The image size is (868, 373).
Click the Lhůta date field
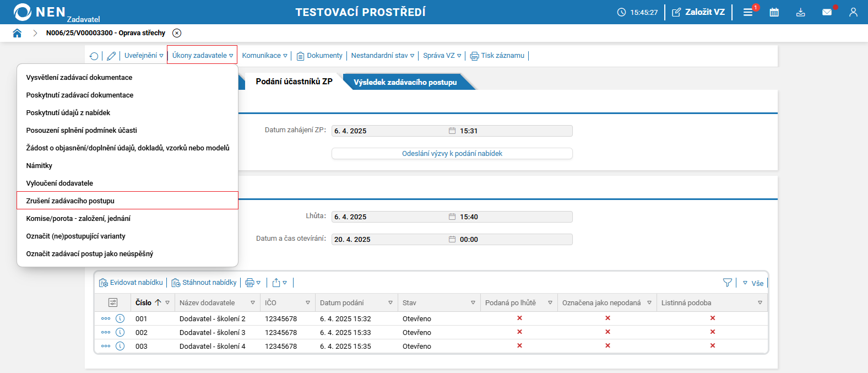tap(391, 217)
